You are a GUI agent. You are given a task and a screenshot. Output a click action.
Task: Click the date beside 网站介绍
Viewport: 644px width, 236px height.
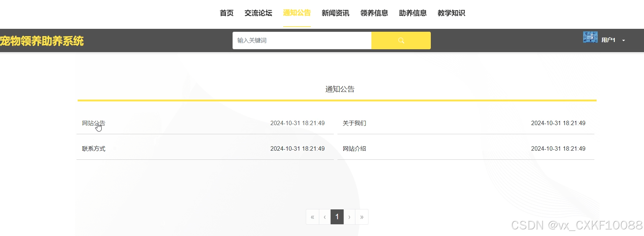(x=558, y=149)
